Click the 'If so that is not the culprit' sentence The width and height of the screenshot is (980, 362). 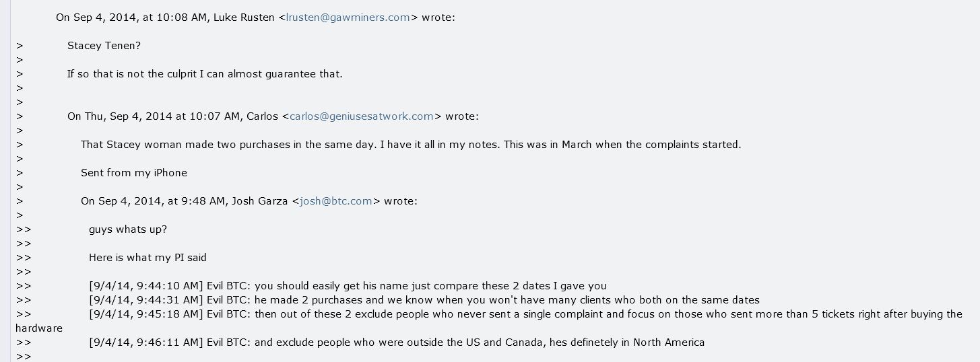[x=205, y=74]
